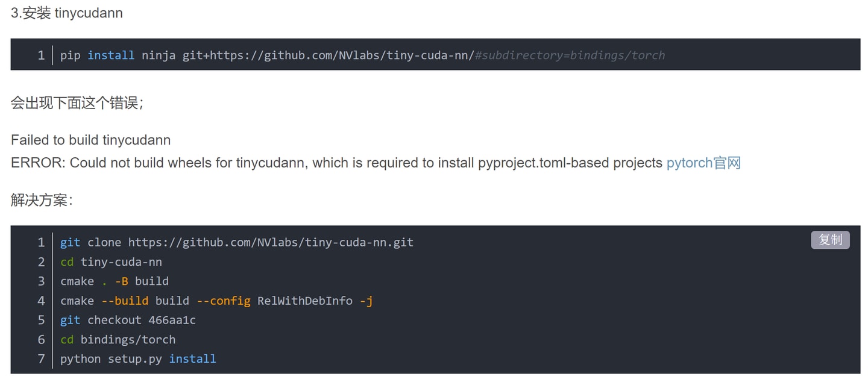Click line number 1 of pip code block
This screenshot has width=868, height=391.
pos(41,55)
